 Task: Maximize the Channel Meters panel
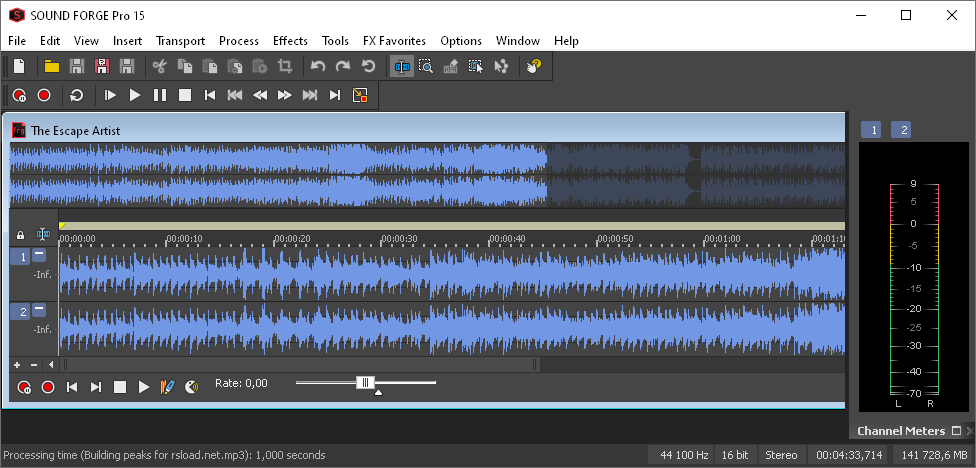(957, 431)
